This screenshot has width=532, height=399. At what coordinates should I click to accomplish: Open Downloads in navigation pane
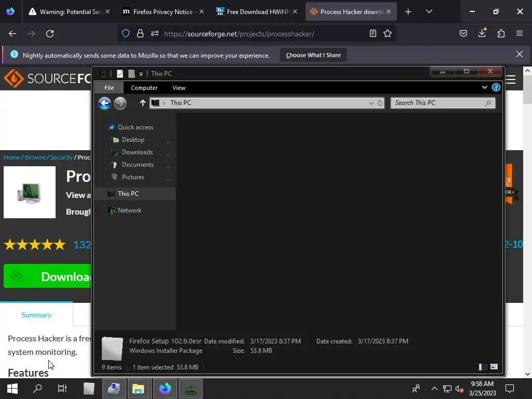pos(137,152)
